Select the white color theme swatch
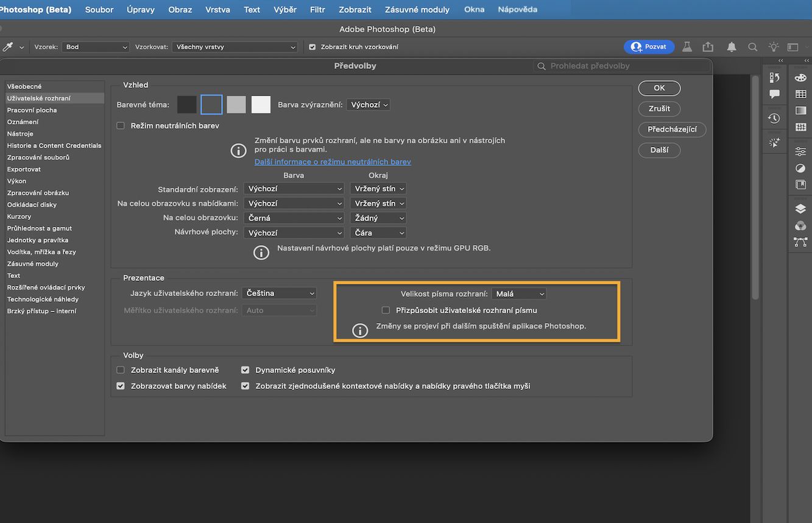This screenshot has height=523, width=812. (261, 104)
